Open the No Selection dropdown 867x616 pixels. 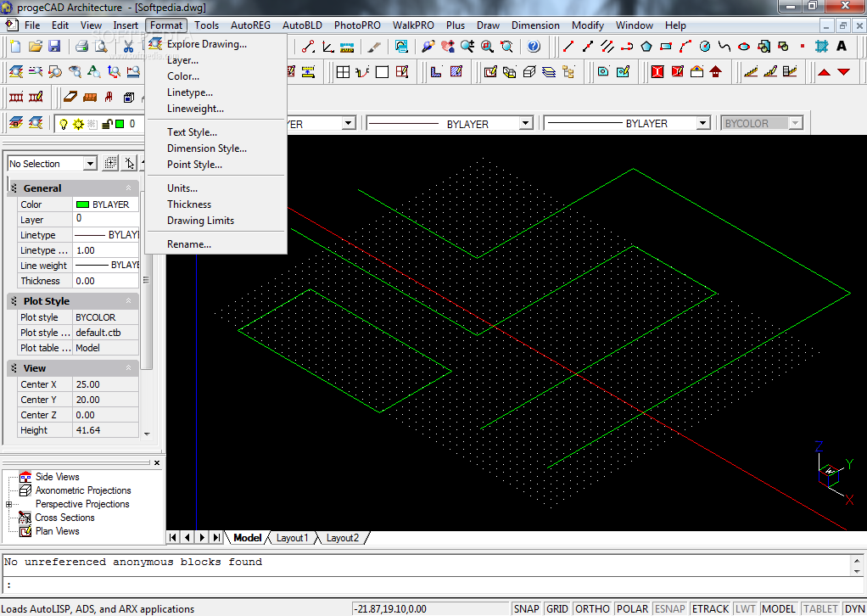click(x=91, y=164)
